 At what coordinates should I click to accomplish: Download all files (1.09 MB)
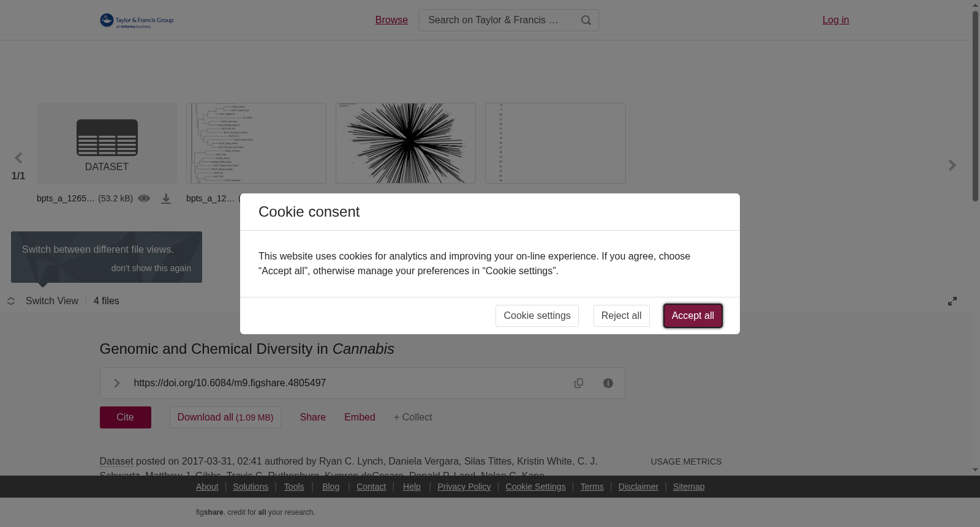[x=225, y=417]
